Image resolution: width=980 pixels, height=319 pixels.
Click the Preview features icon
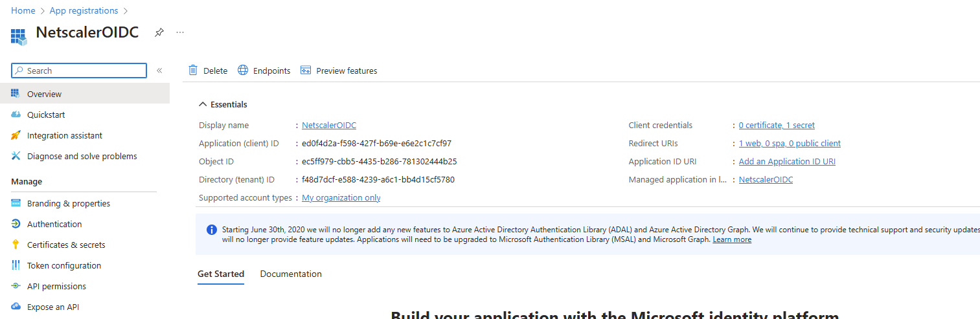[x=306, y=71]
